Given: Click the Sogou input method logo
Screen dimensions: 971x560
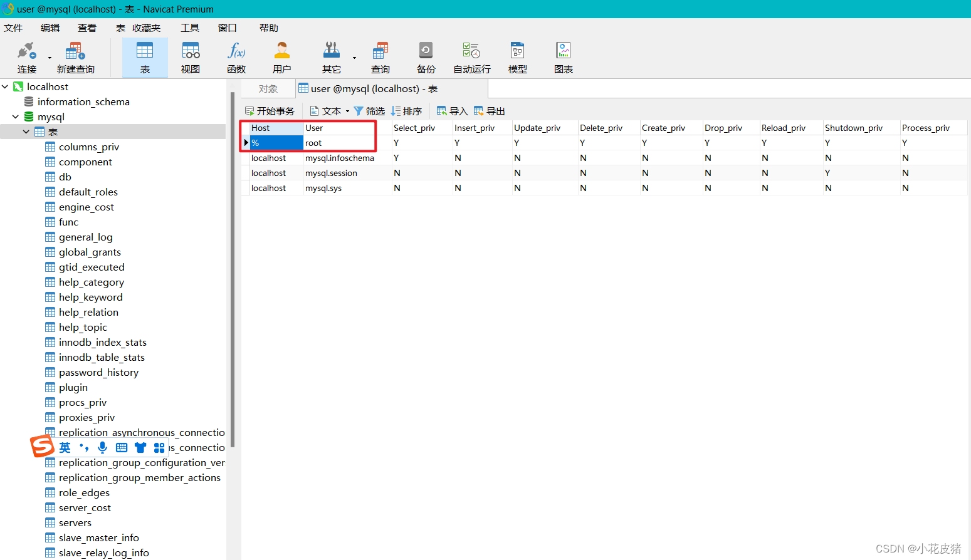Looking at the screenshot, I should 42,447.
